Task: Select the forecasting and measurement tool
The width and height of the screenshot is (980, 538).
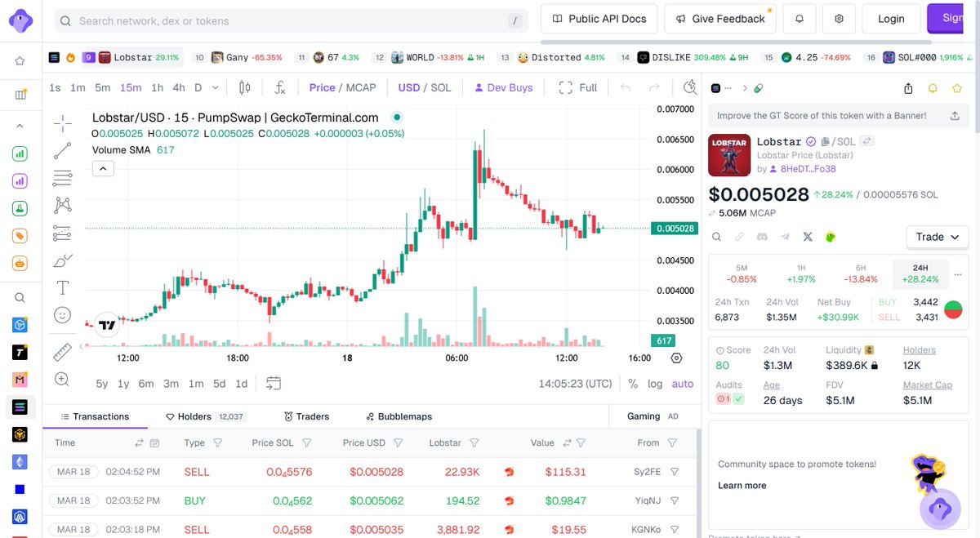Action: [x=63, y=233]
